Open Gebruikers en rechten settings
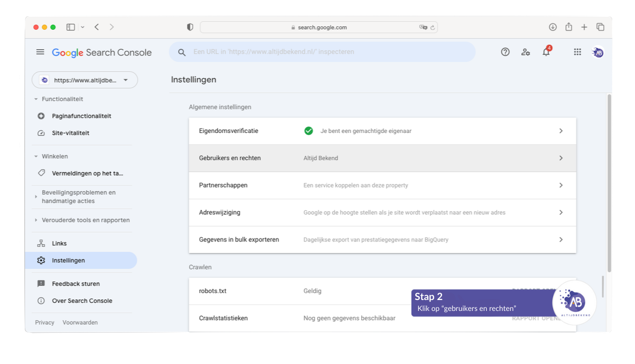The width and height of the screenshot is (635, 364). (382, 158)
